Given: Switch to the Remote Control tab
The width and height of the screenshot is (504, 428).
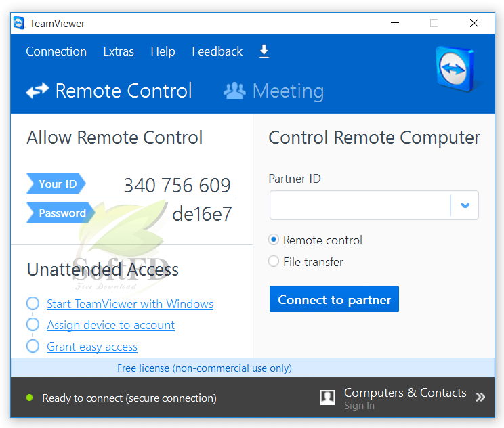Looking at the screenshot, I should point(109,91).
